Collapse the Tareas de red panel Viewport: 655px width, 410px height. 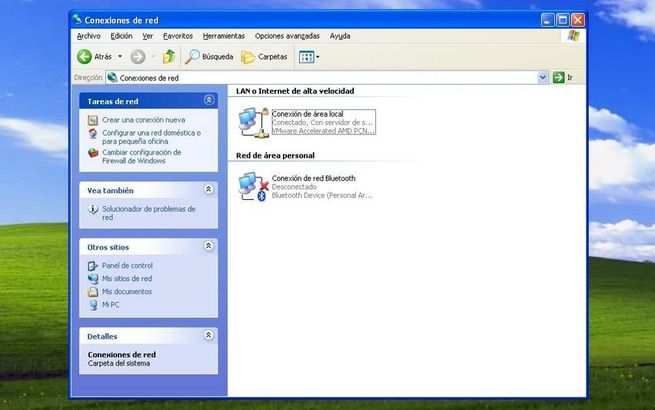click(x=209, y=100)
